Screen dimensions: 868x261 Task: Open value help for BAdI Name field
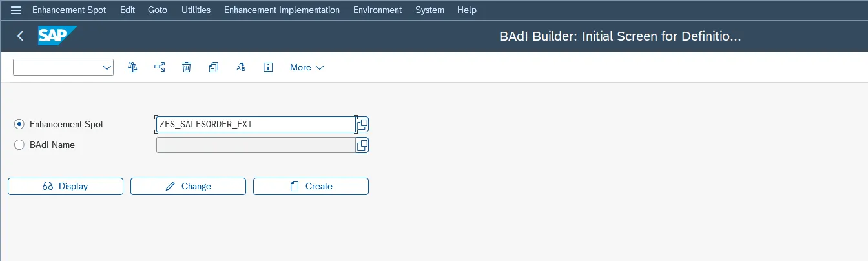362,145
